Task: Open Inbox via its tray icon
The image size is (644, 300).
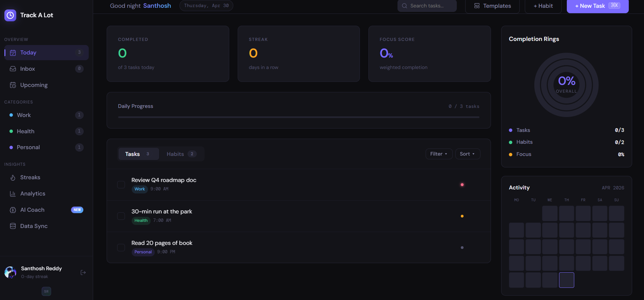Action: click(13, 69)
